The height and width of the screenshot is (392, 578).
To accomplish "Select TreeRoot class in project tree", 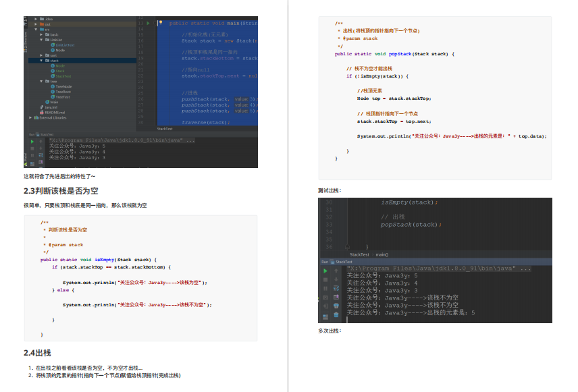I will [x=61, y=92].
